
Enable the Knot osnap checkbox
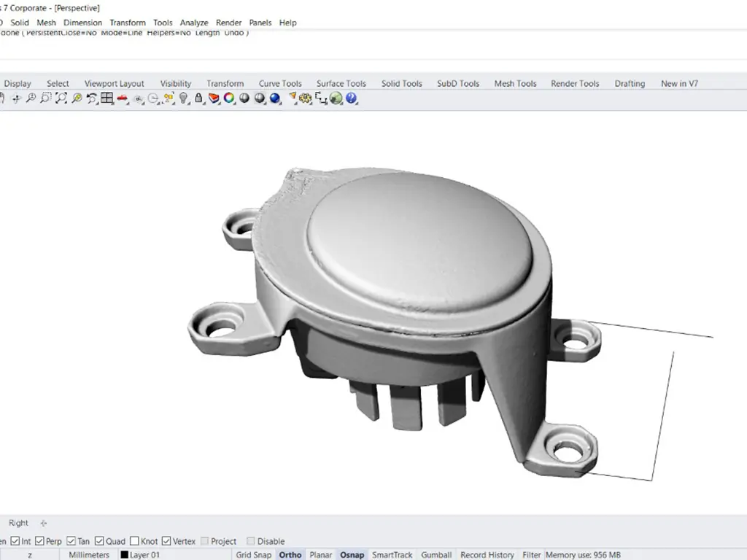[134, 541]
